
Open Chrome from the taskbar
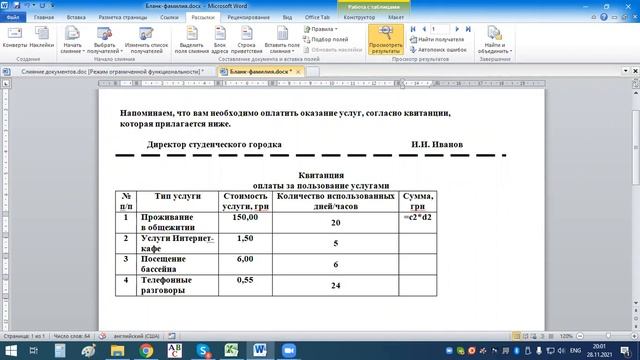(146, 351)
